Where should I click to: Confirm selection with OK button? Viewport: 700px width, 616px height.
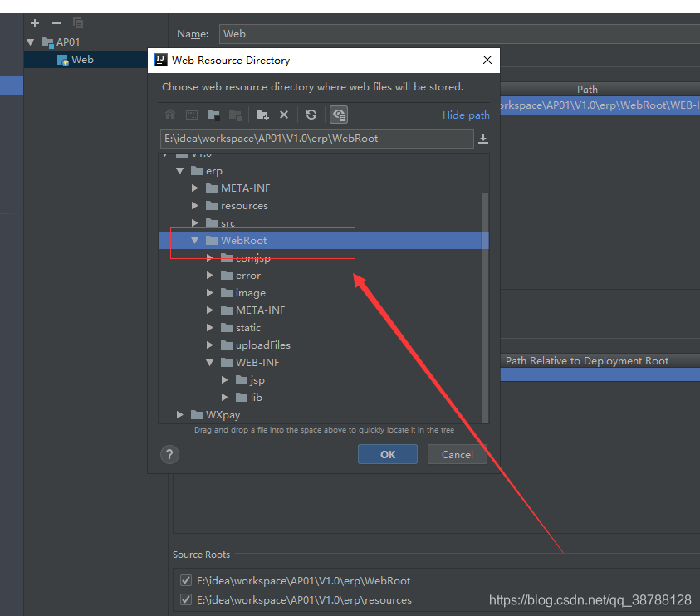(388, 454)
